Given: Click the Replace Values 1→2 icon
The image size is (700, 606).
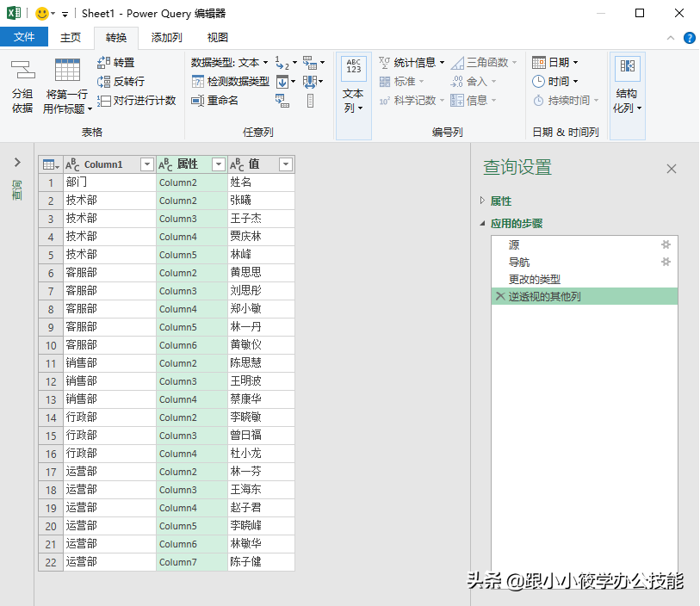Looking at the screenshot, I should coord(282,63).
